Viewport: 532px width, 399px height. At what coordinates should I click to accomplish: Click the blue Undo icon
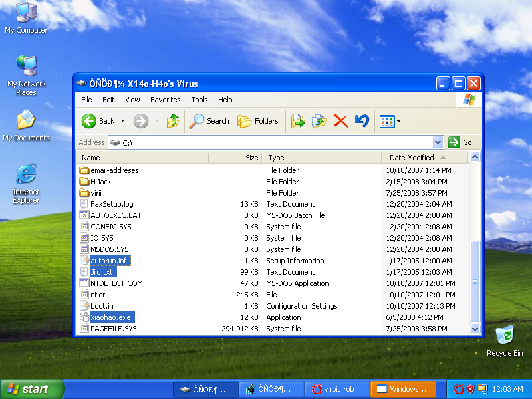point(362,121)
